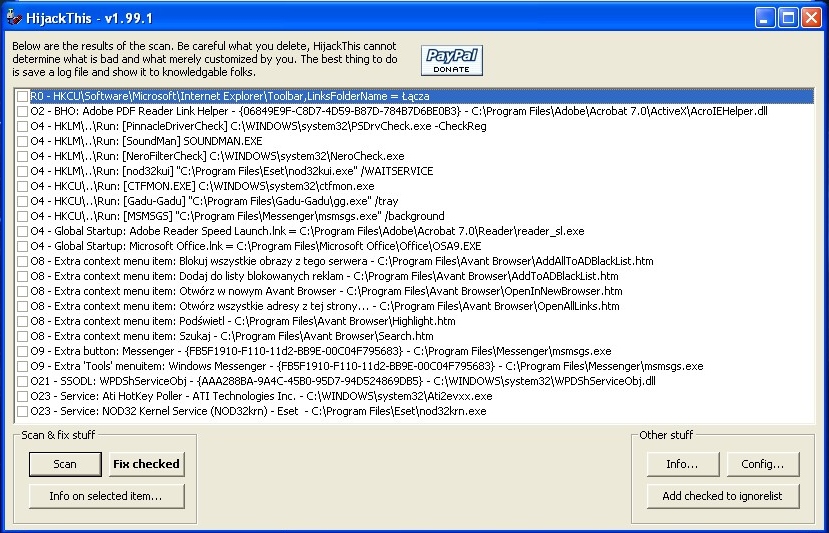Image resolution: width=829 pixels, height=533 pixels.
Task: Select the Extra 'Tools' menuitem row text
Action: click(366, 366)
